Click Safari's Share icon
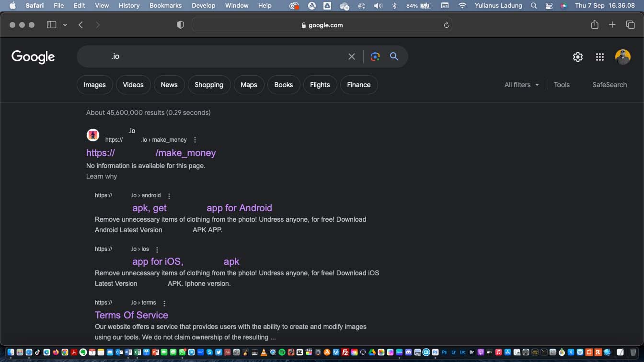The width and height of the screenshot is (644, 362). pyautogui.click(x=595, y=25)
